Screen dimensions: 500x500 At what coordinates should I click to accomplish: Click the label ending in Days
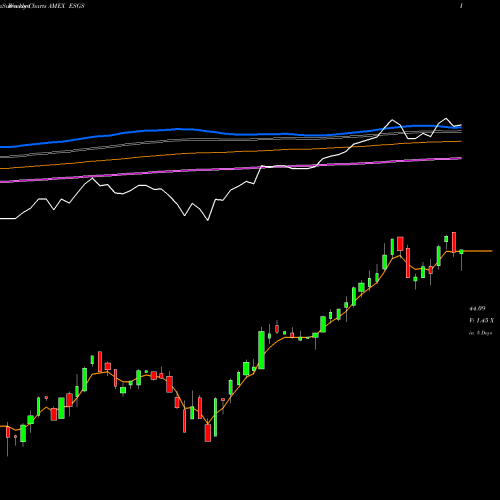(480, 333)
